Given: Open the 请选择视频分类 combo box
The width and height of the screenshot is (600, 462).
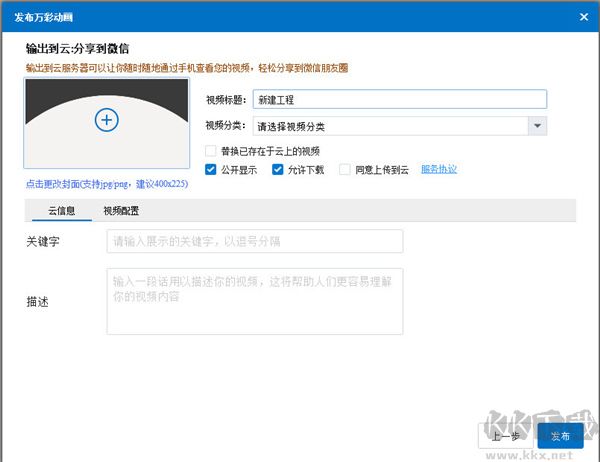Looking at the screenshot, I should [388, 126].
